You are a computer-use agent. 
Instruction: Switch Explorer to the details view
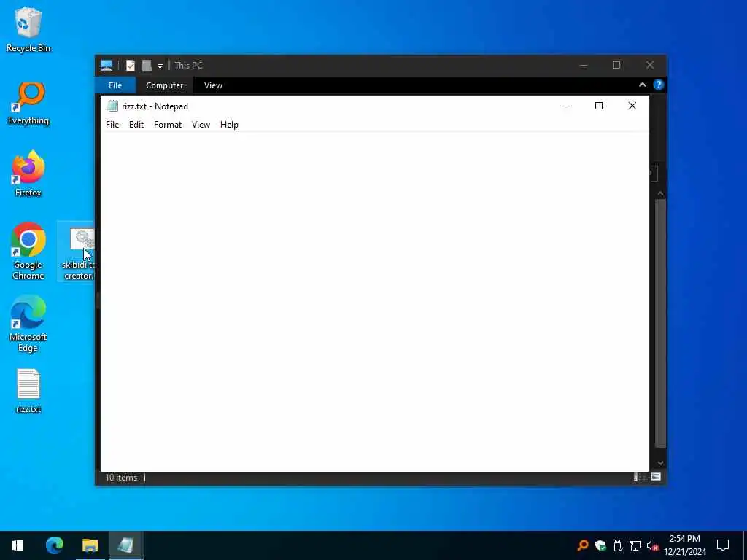click(x=639, y=477)
